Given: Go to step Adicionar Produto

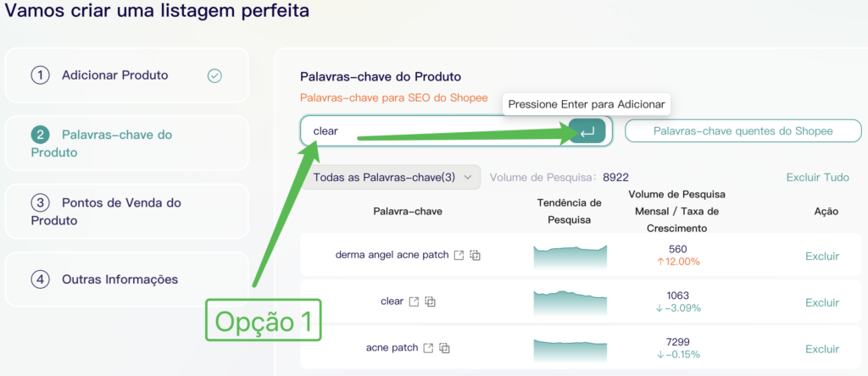Looking at the screenshot, I should pyautogui.click(x=114, y=75).
